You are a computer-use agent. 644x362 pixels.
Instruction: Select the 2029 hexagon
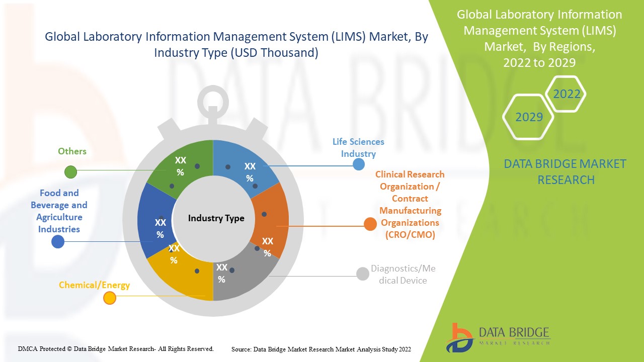(x=528, y=117)
